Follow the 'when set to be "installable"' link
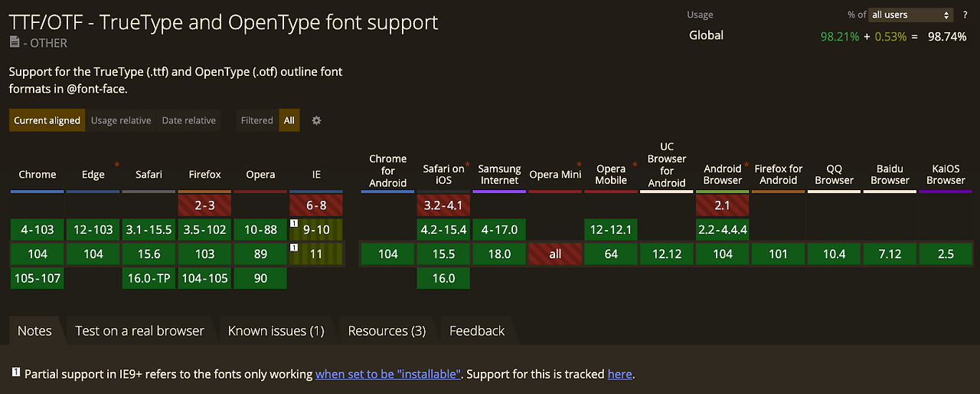980x394 pixels. pyautogui.click(x=388, y=374)
